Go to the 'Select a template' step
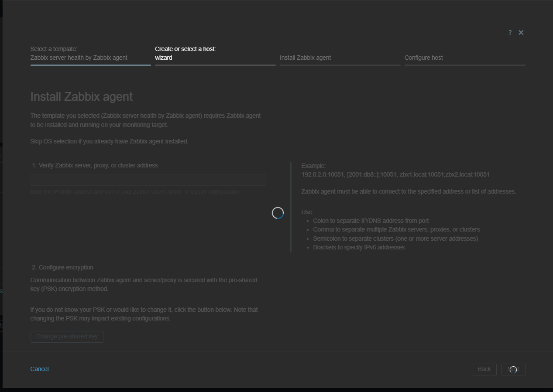The image size is (553, 392). [x=91, y=55]
